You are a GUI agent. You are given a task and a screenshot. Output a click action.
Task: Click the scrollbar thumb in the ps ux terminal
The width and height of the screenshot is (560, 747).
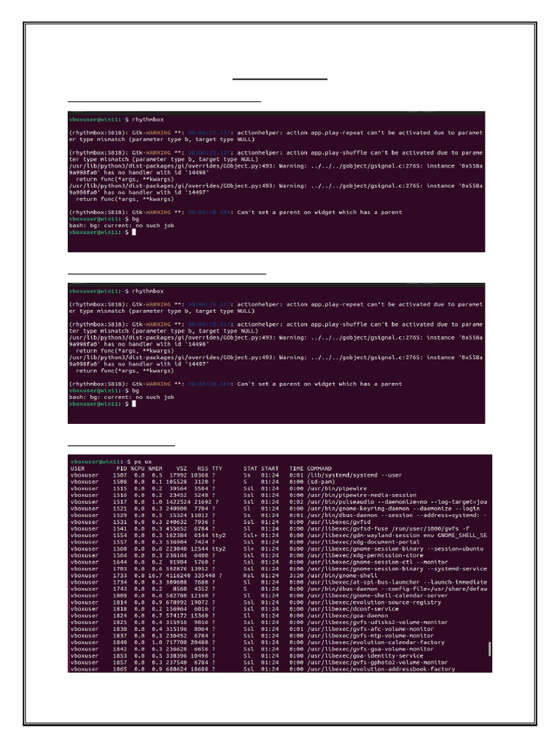(x=489, y=649)
